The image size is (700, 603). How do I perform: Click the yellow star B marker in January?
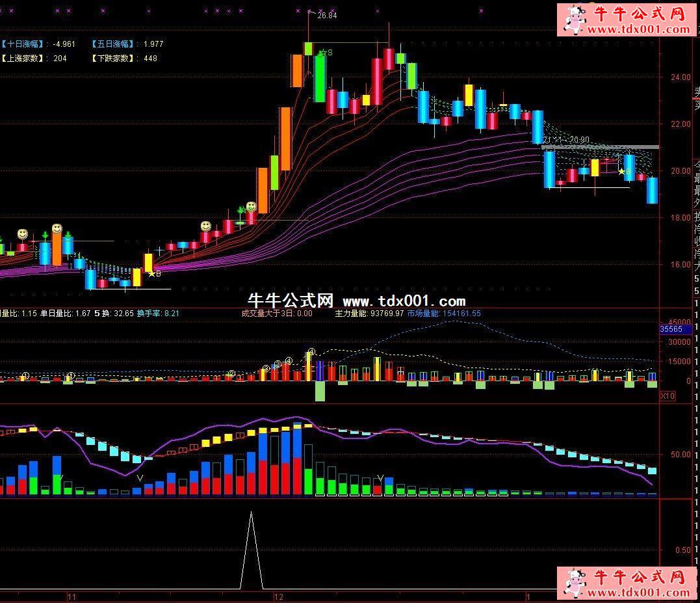[624, 172]
